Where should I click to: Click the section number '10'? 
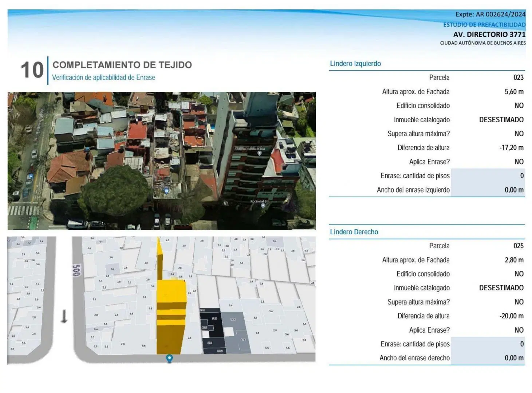[x=32, y=70]
